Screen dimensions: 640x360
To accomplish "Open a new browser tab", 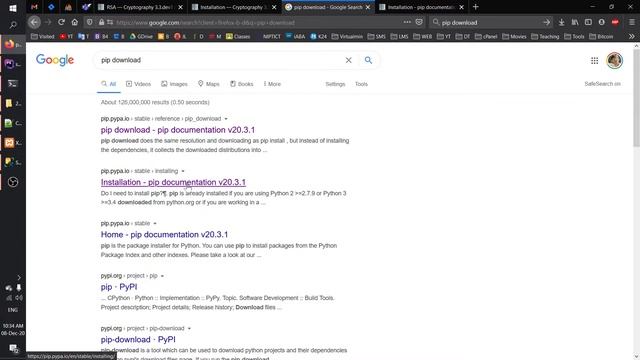I will point(476,7).
